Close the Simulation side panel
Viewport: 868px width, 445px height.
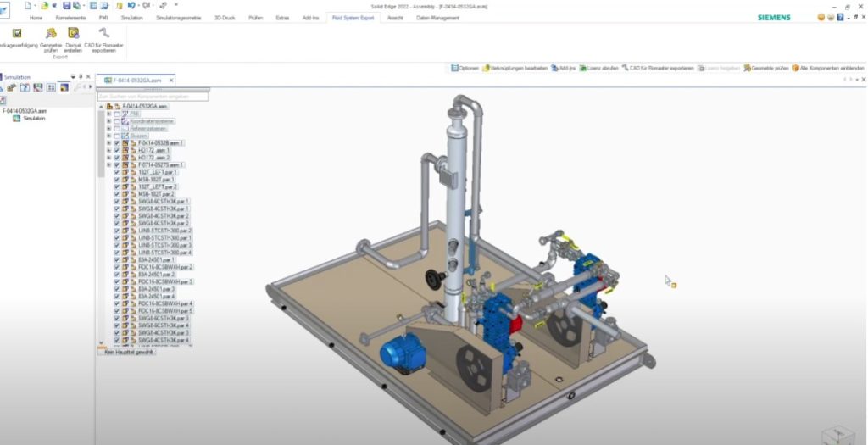(x=88, y=77)
